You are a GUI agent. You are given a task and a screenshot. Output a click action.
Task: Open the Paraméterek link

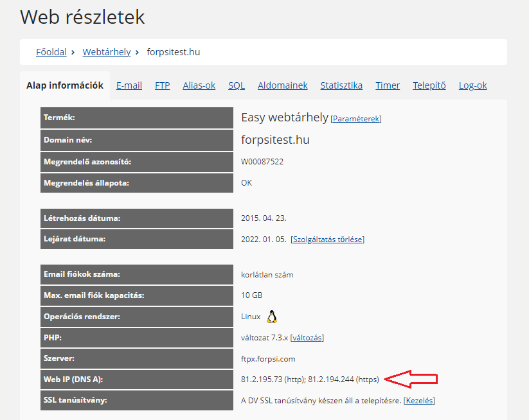point(356,119)
